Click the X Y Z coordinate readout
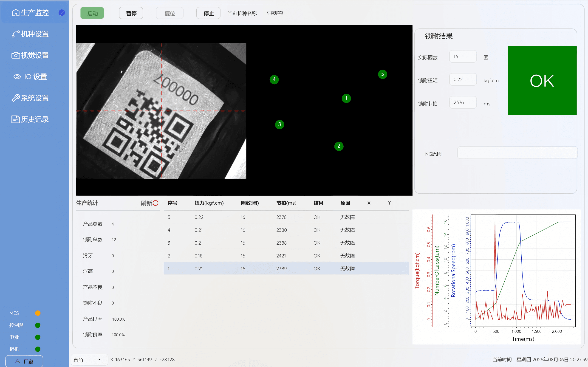This screenshot has height=367, width=588. point(142,360)
